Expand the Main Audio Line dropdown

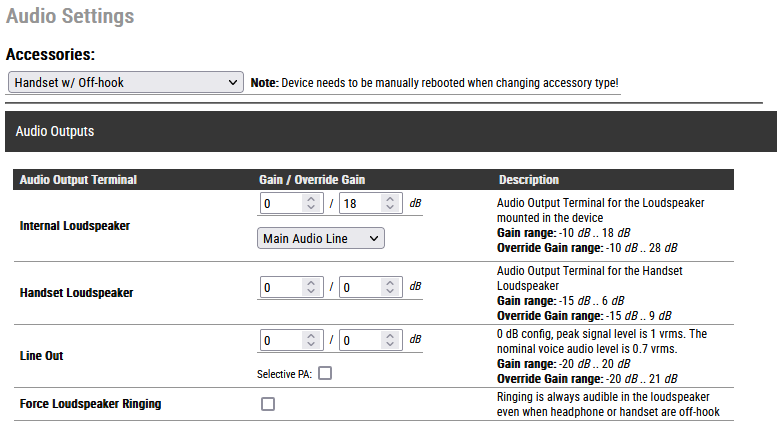(x=321, y=239)
